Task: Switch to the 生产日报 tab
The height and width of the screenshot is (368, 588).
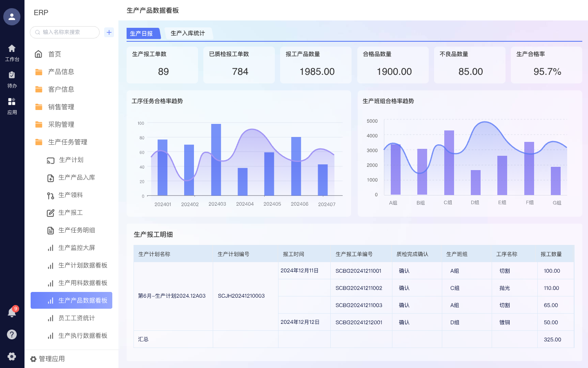Action: point(143,34)
